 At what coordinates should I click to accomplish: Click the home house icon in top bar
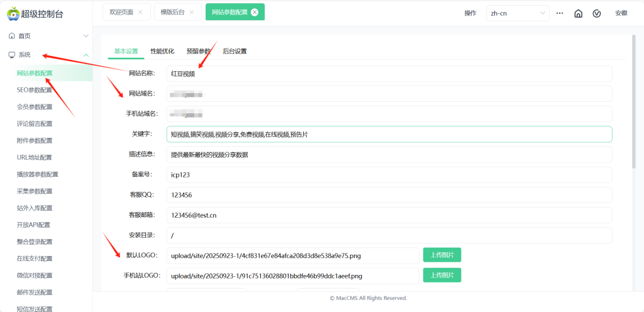579,13
